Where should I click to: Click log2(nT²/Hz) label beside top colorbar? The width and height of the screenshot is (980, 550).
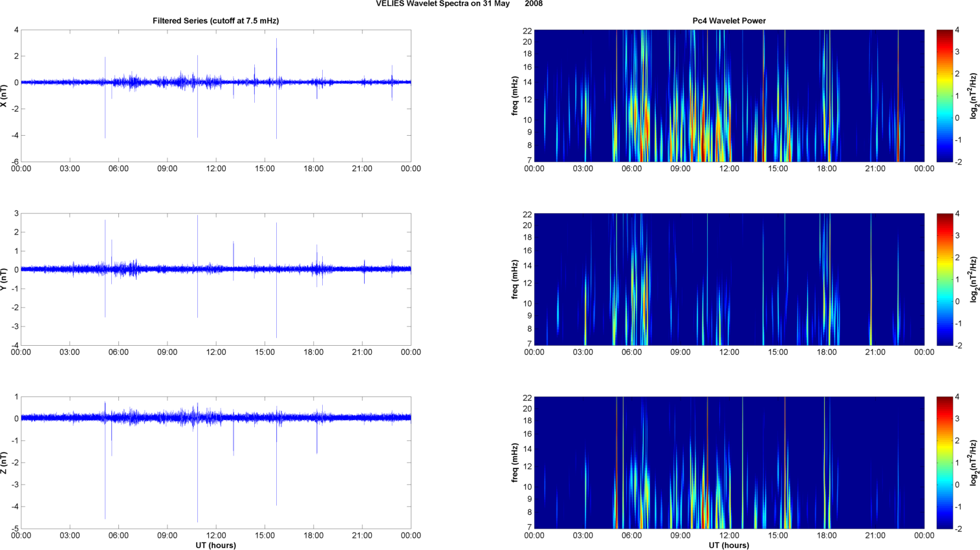tap(974, 96)
